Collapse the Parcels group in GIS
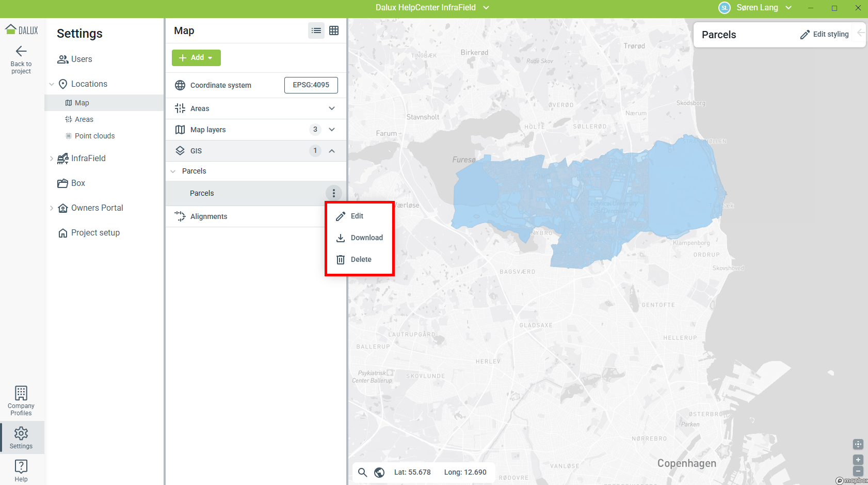This screenshot has width=868, height=485. click(x=173, y=171)
